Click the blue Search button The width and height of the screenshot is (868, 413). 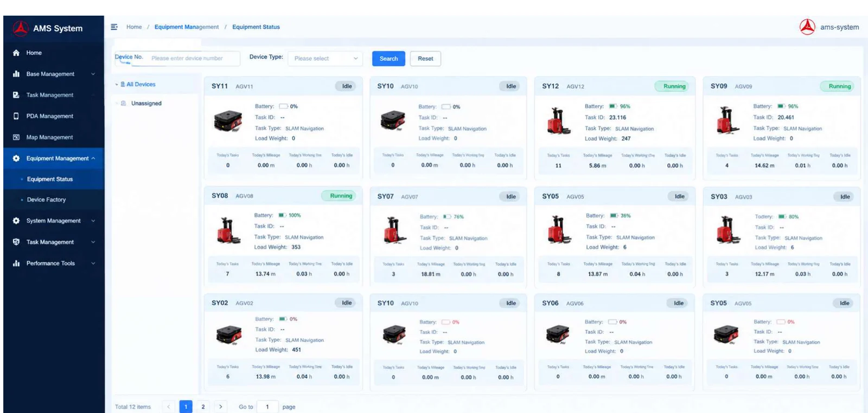[388, 59]
